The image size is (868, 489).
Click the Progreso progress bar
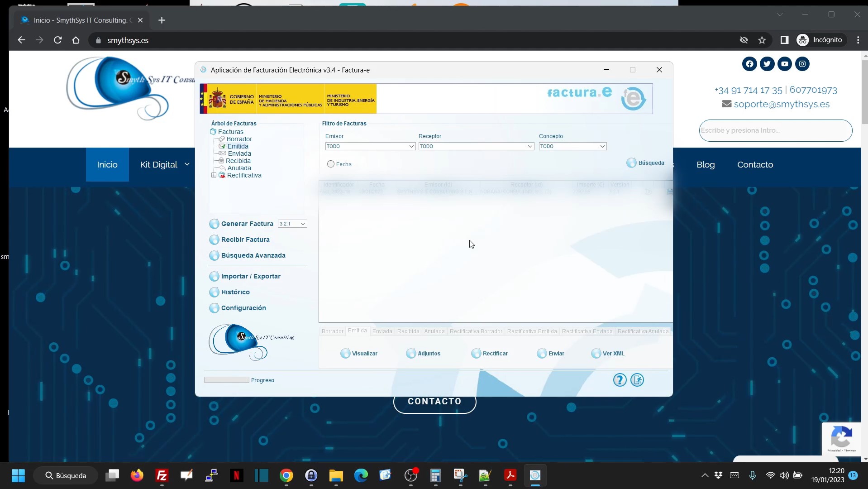(226, 380)
